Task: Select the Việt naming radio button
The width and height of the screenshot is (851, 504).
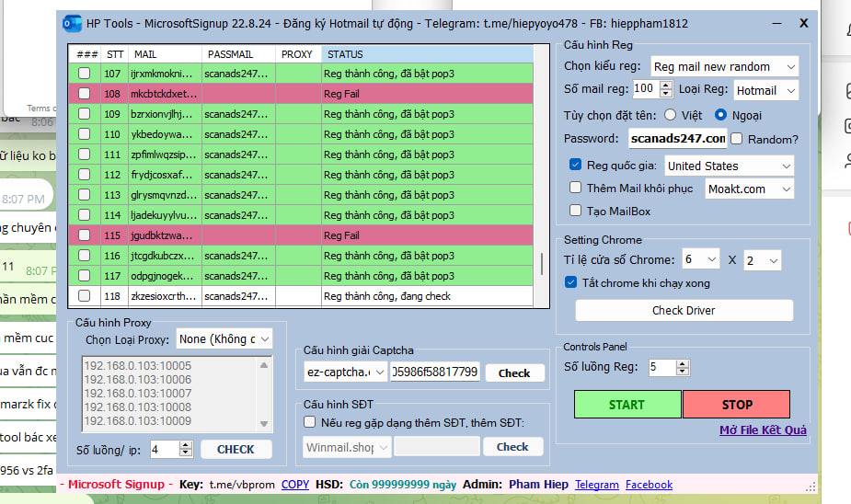Action: (670, 115)
